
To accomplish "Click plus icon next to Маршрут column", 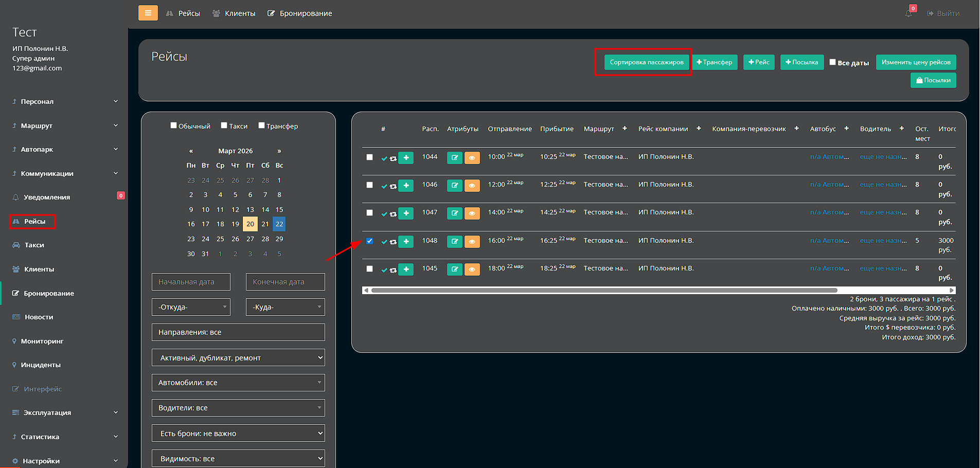I will click(625, 129).
